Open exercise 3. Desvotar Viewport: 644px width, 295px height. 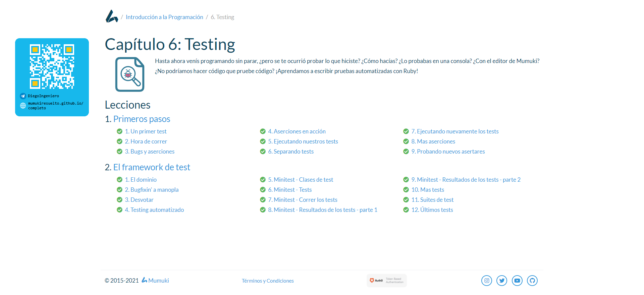pos(139,200)
